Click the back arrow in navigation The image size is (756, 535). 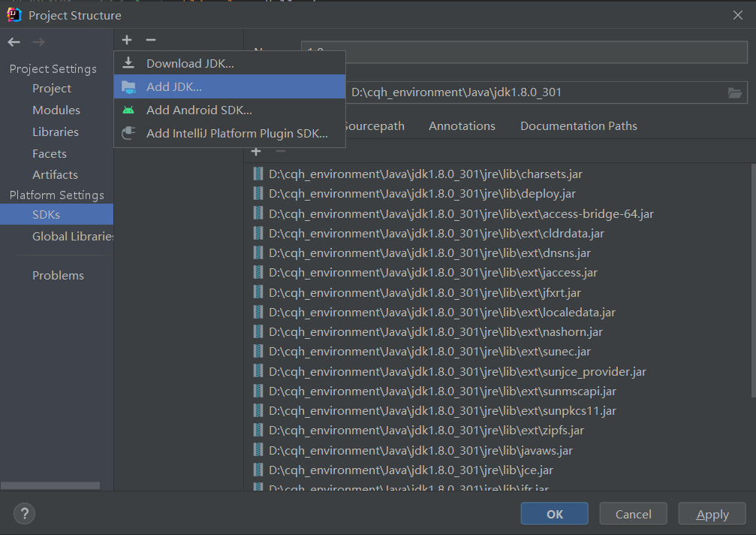[14, 42]
